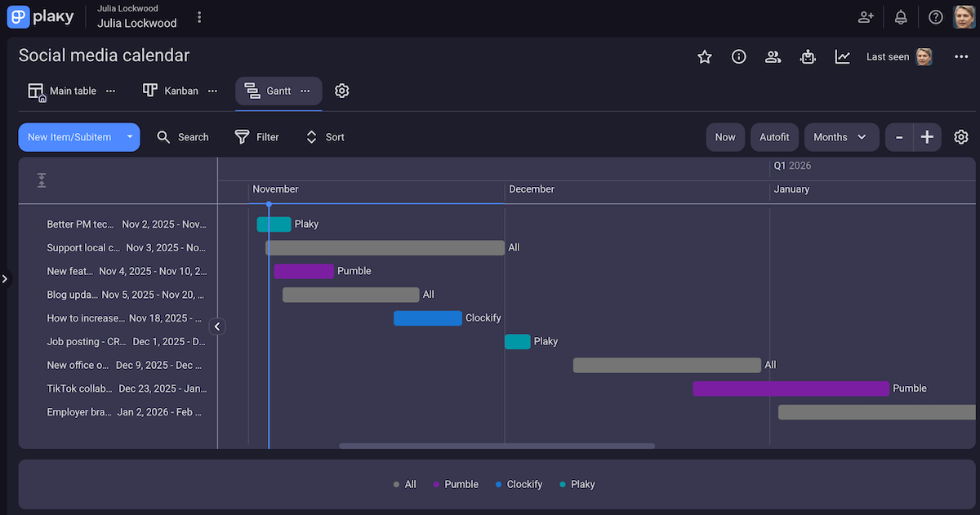Star the Social media calendar board
This screenshot has width=980, height=515.
pyautogui.click(x=704, y=56)
